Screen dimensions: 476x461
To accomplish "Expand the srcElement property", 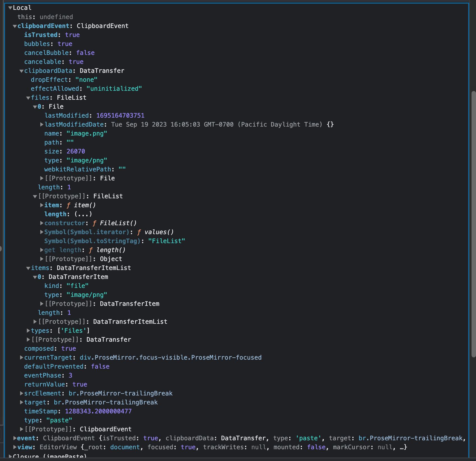I will (21, 393).
